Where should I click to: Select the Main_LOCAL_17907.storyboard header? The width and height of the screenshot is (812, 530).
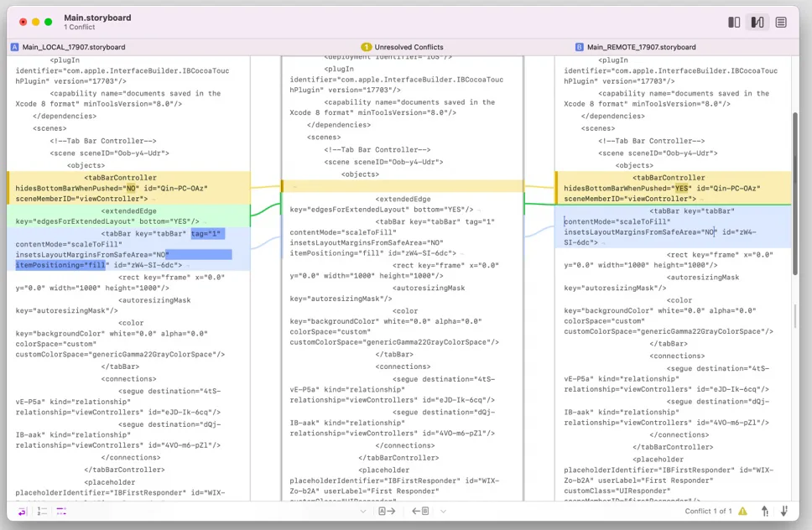tap(74, 47)
